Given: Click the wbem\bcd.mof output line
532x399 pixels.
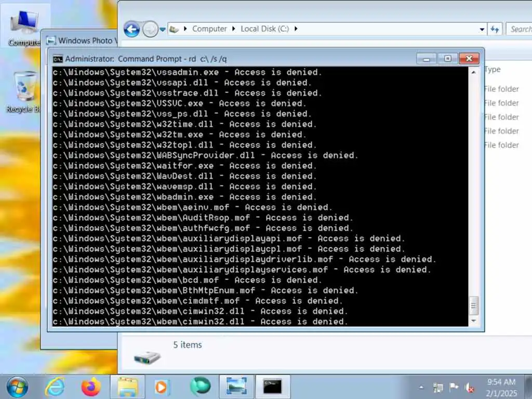Looking at the screenshot, I should pos(187,280).
